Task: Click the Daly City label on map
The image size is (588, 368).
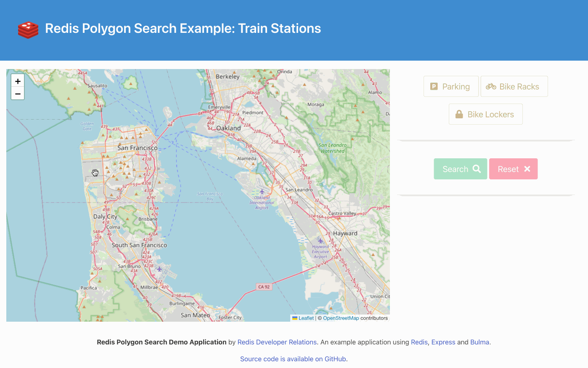Action: (105, 216)
